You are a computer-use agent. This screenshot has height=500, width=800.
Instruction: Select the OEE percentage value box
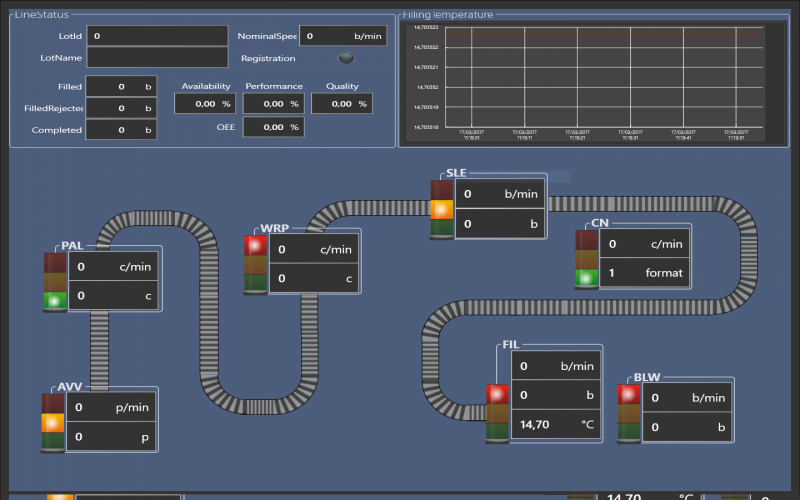(x=272, y=127)
